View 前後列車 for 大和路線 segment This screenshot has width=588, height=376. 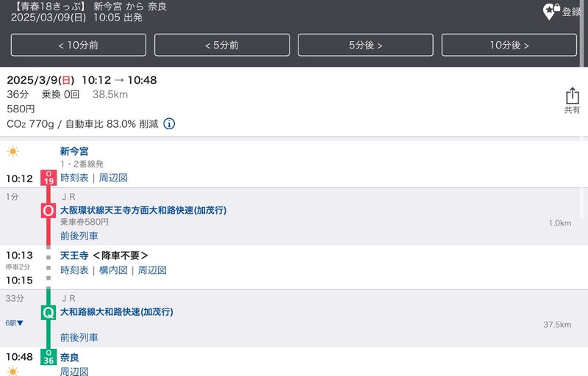(79, 338)
